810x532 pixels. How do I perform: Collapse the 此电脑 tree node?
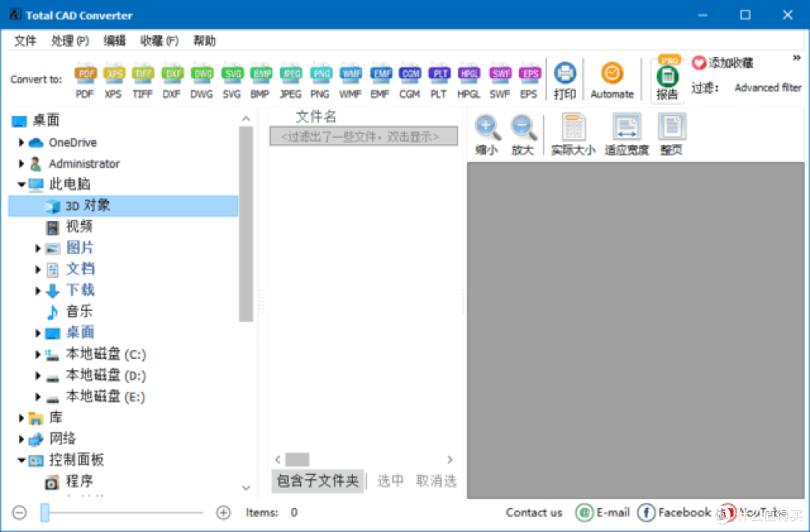[x=21, y=184]
